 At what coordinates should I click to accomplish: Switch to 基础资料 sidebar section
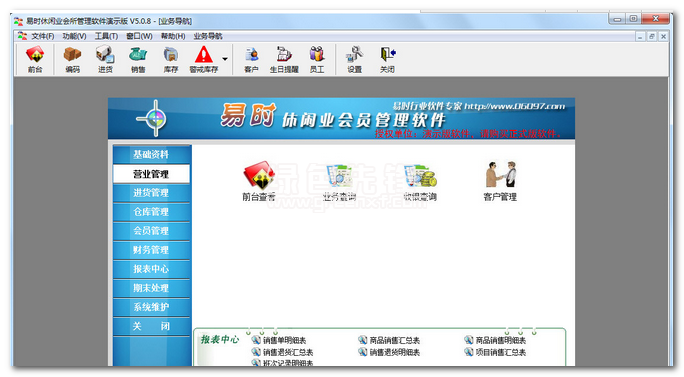(151, 154)
